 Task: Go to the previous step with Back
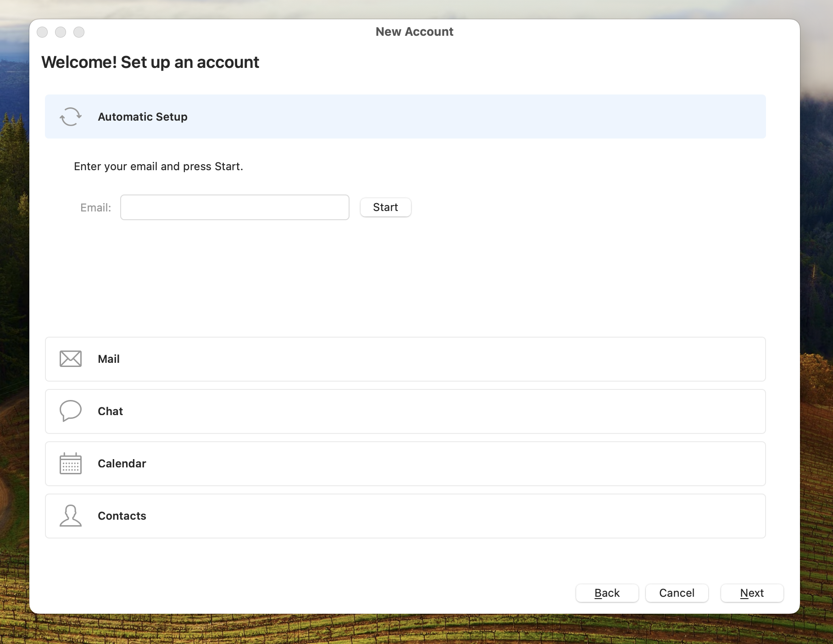607,593
